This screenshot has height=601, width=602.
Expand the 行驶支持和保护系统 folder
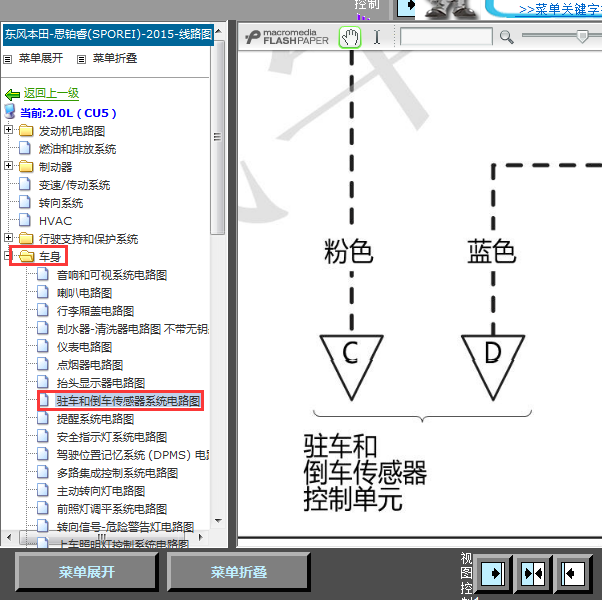(8, 238)
